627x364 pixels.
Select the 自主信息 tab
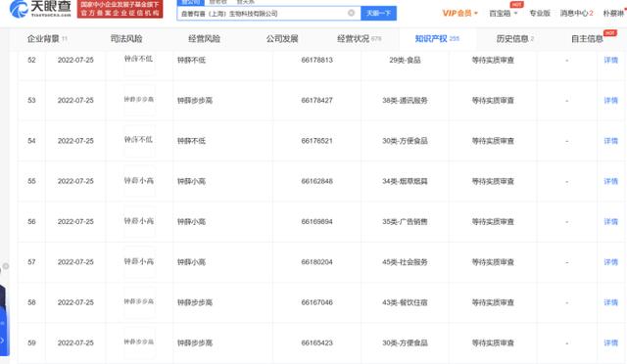tap(587, 39)
